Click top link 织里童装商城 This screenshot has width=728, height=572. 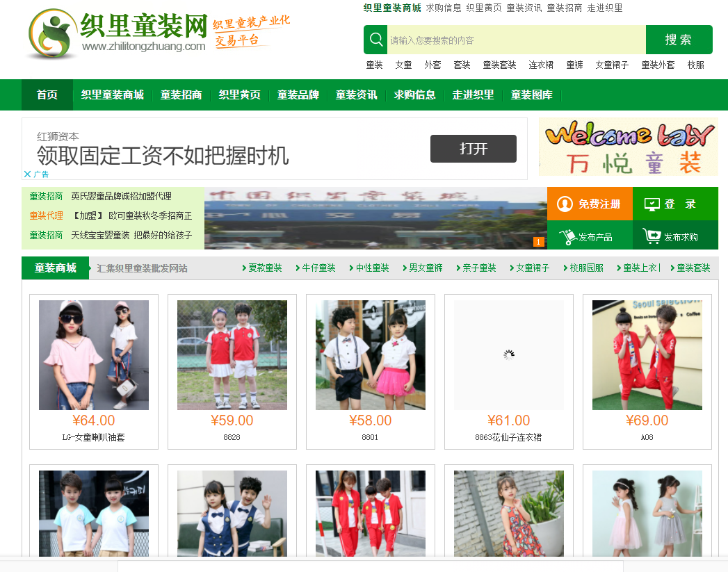392,8
